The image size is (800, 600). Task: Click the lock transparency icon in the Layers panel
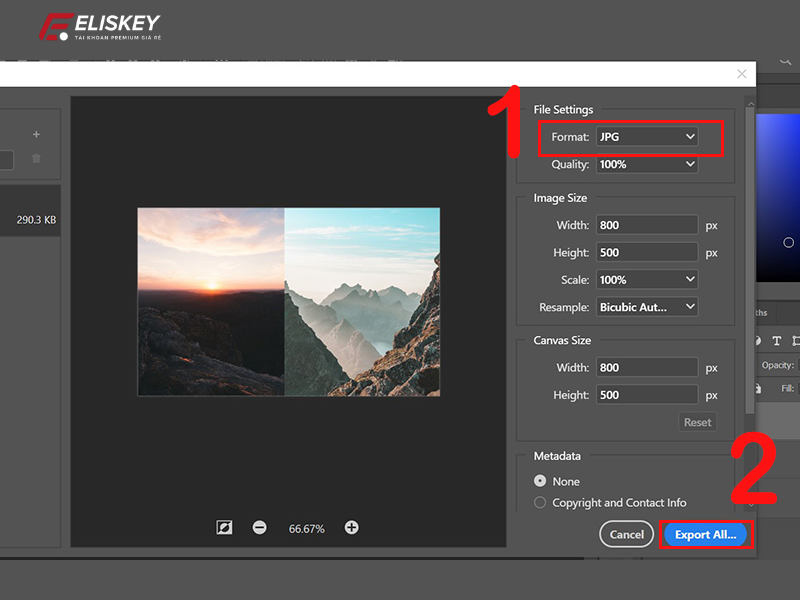(760, 341)
